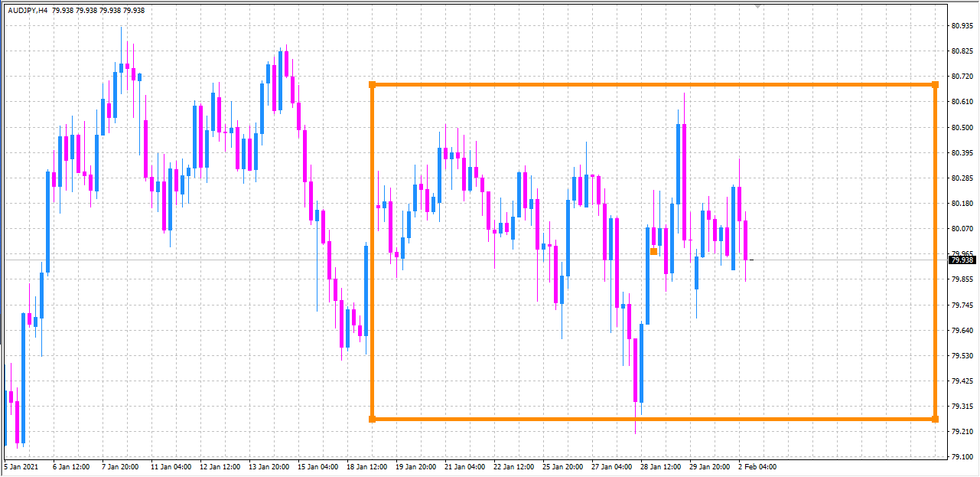
Task: Select the current price label 79.938 on axis
Action: click(x=962, y=260)
